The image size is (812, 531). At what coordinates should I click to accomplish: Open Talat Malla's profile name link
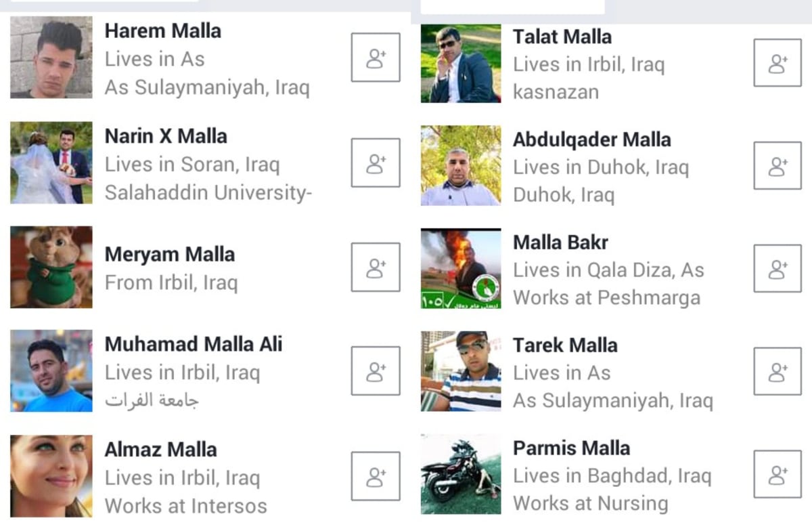[x=562, y=37]
